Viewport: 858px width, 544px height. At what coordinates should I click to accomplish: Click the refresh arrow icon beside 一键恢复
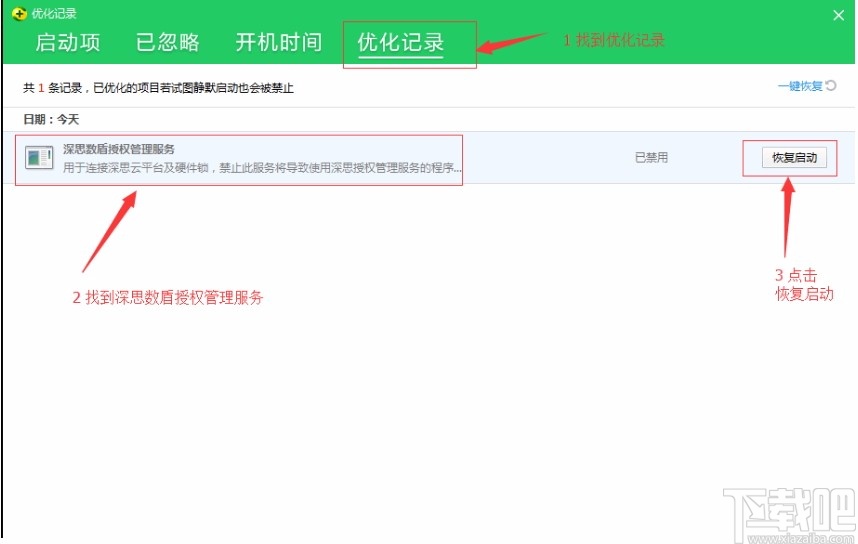point(831,85)
